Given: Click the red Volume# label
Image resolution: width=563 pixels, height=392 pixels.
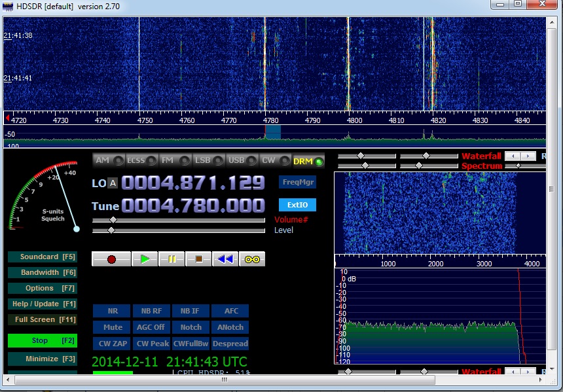Looking at the screenshot, I should point(291,220).
